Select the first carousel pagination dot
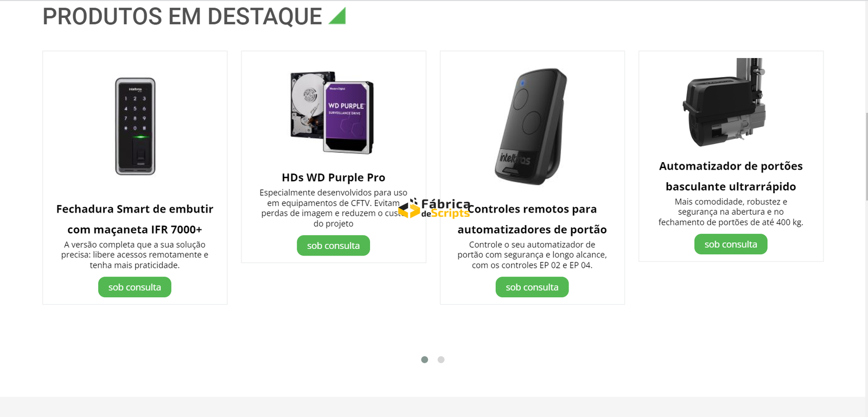Screen dimensions: 868x417 click(425, 360)
